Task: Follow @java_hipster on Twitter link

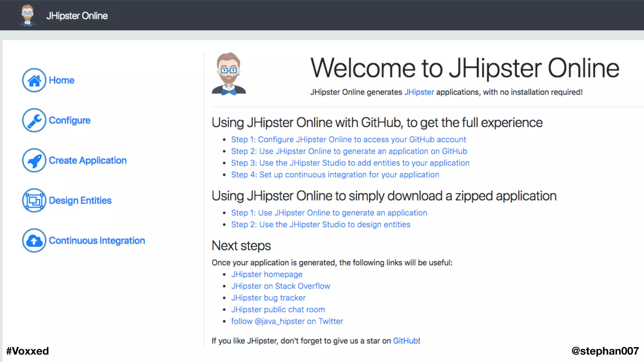Action: point(287,321)
